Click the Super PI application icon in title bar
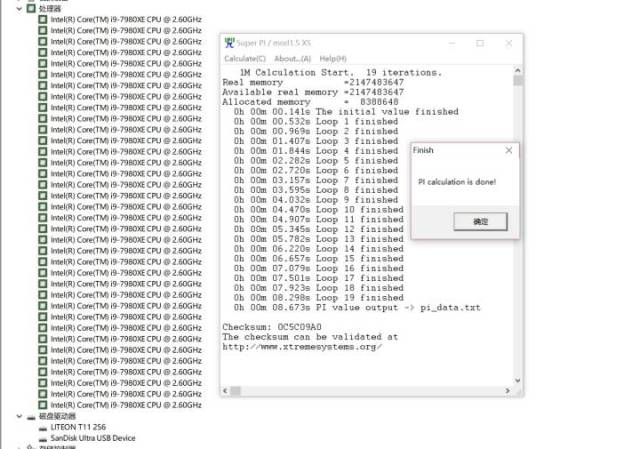The height and width of the screenshot is (449, 640). tap(229, 42)
